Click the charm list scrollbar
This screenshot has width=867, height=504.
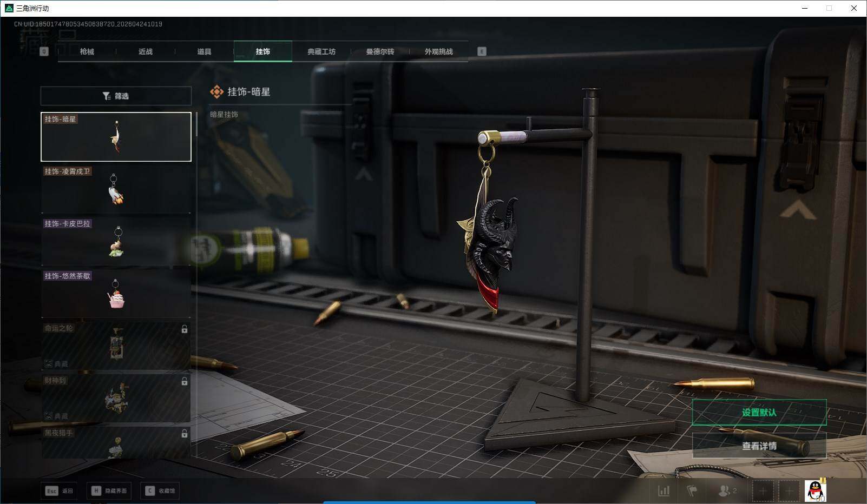[x=196, y=124]
